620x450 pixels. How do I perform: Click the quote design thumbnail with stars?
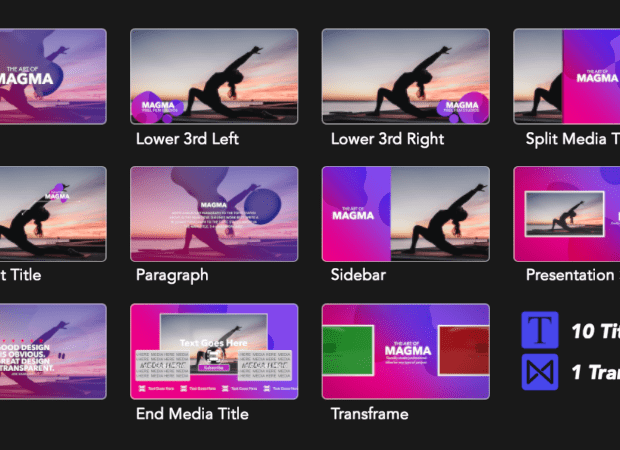(53, 352)
